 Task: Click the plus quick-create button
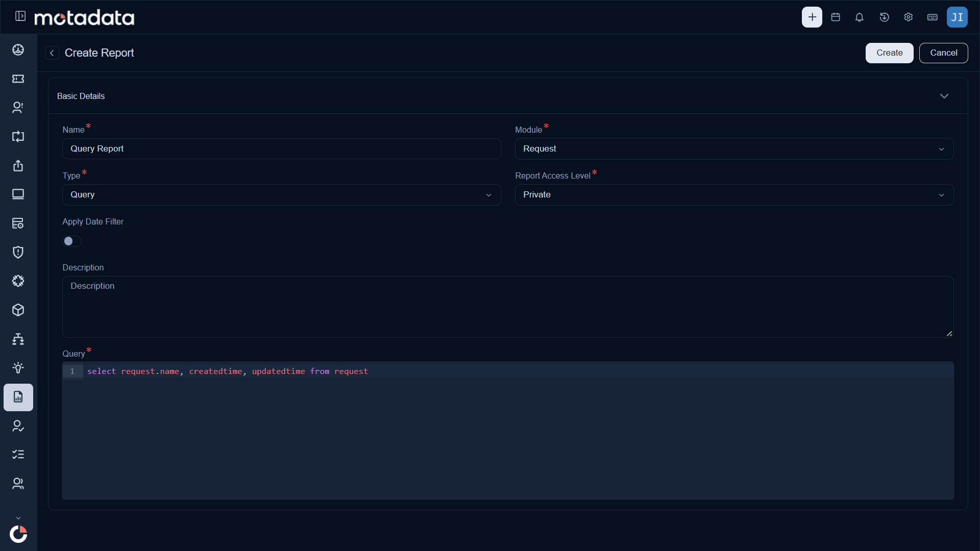(x=812, y=17)
